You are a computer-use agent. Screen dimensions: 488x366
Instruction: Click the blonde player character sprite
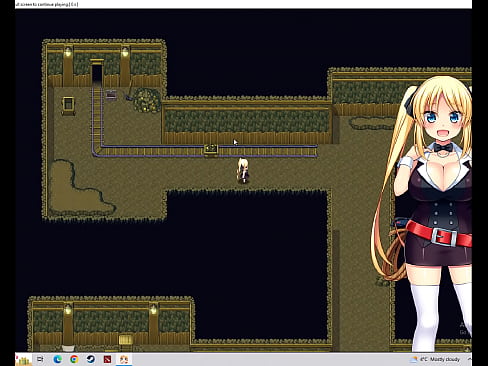243,171
